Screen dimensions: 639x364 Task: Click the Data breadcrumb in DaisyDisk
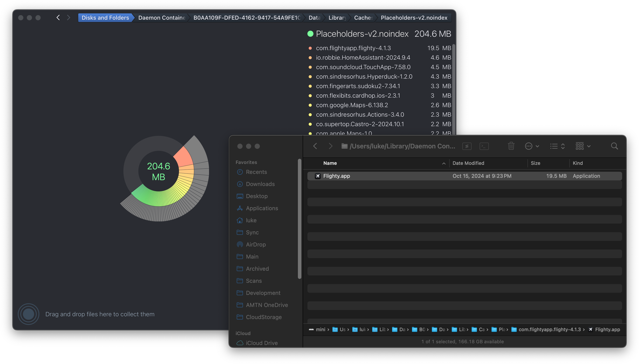click(314, 18)
